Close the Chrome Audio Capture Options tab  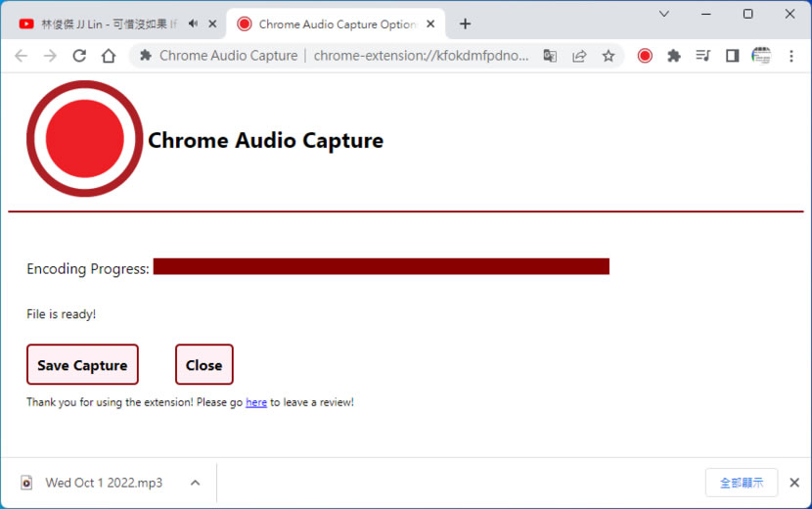click(x=430, y=23)
